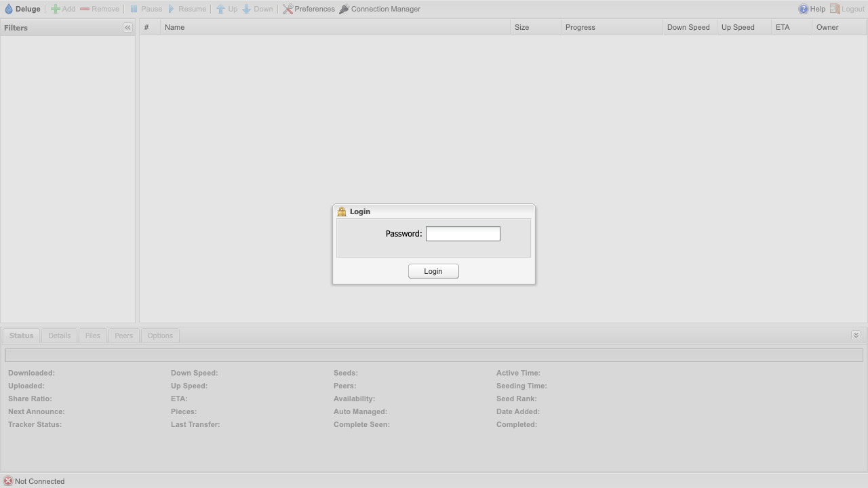
Task: Click the lock icon in Login dialog
Action: pos(342,211)
